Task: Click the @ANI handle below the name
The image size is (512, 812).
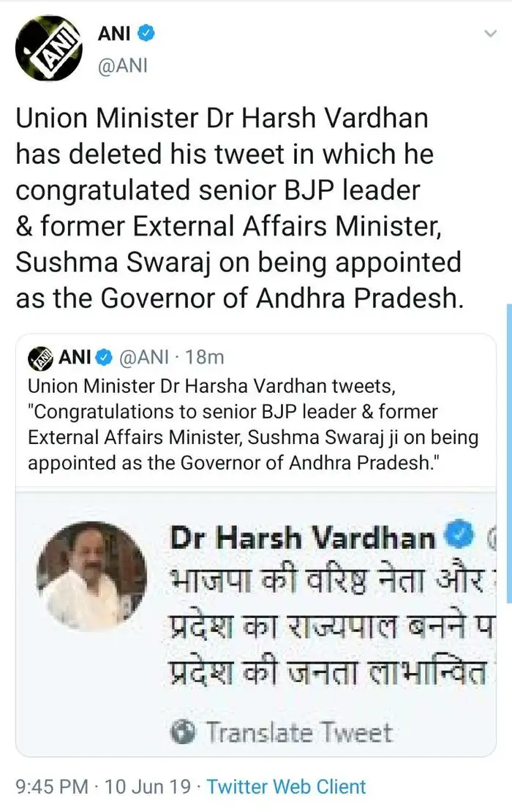Action: tap(122, 65)
